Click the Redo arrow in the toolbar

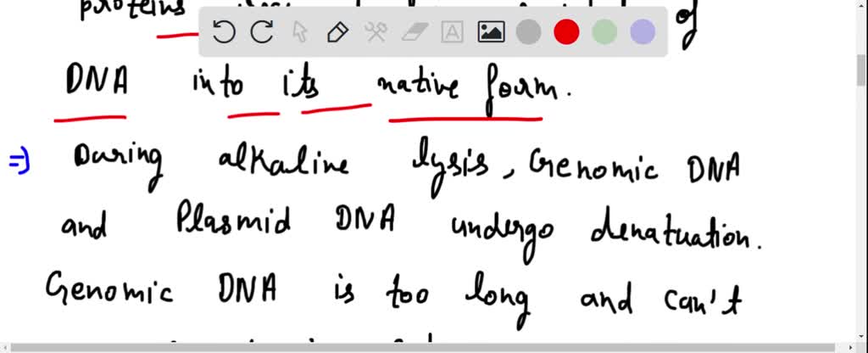click(262, 32)
